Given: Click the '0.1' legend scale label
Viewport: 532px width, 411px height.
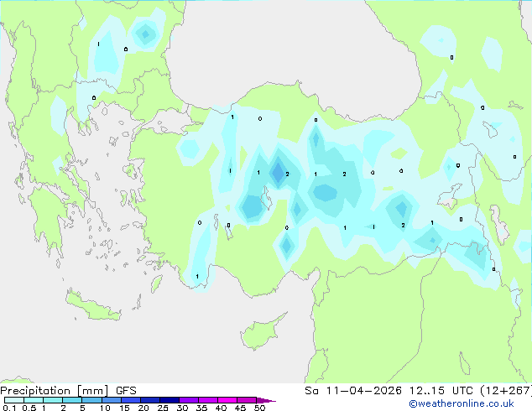Looking at the screenshot, I should coord(9,408).
